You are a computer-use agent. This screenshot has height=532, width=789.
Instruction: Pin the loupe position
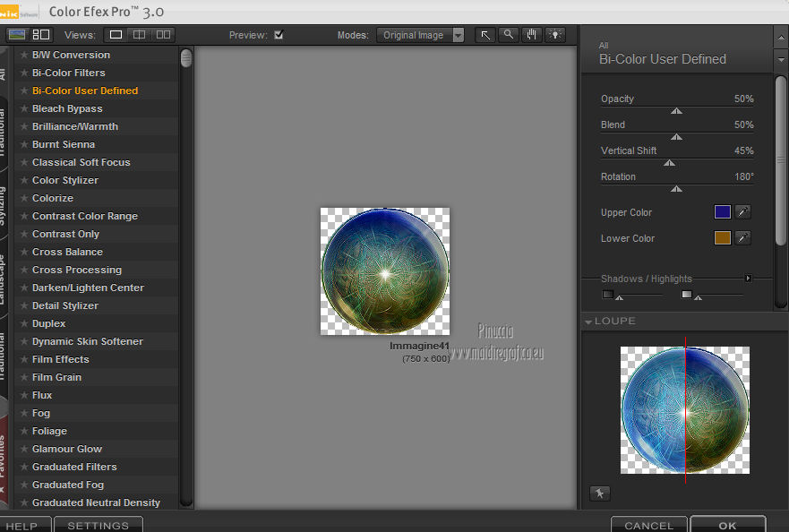coord(599,493)
